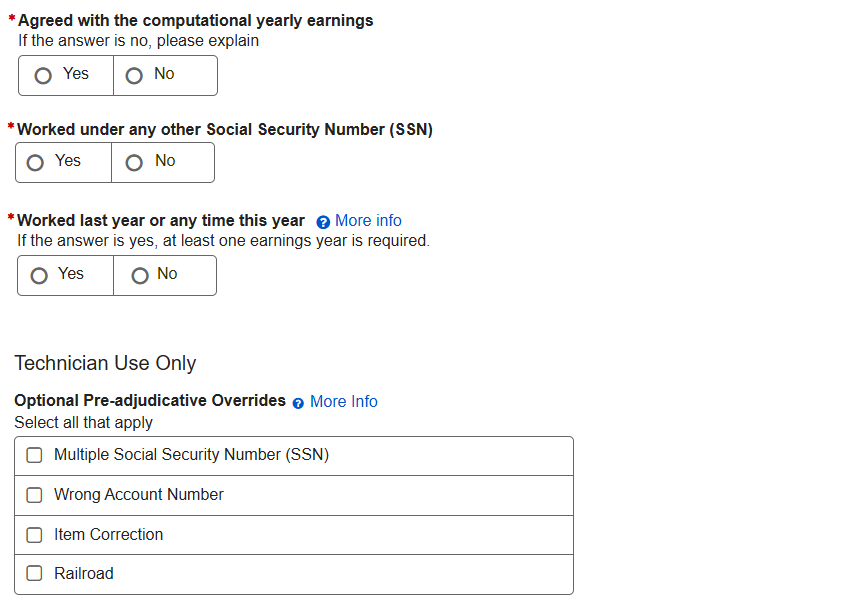This screenshot has height=603, width=841.
Task: Mark Yes for Worked last year question
Action: point(39,275)
